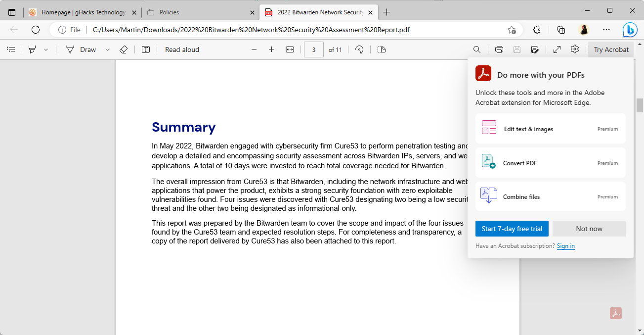Expand Draw tool options arrow
The image size is (644, 335).
coord(108,49)
